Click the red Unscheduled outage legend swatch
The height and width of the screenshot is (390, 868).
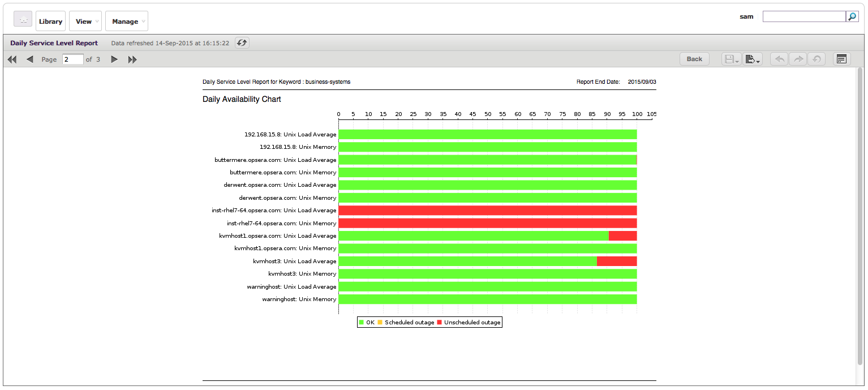tap(440, 323)
